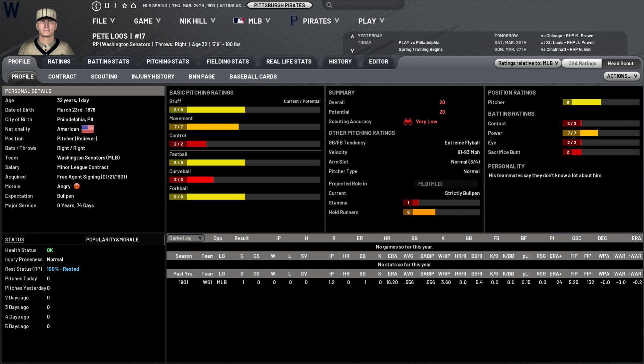Click the star bookmark icon

tap(125, 5)
